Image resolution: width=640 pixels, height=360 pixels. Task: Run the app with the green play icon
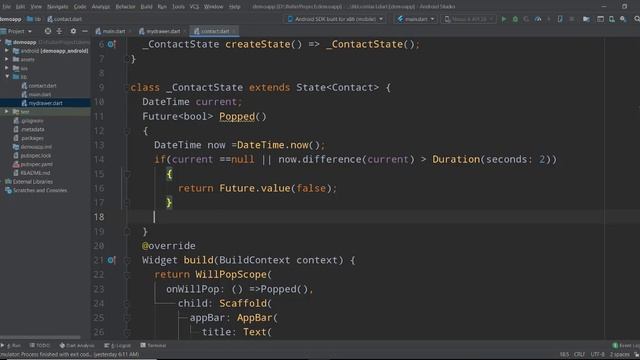click(x=504, y=19)
